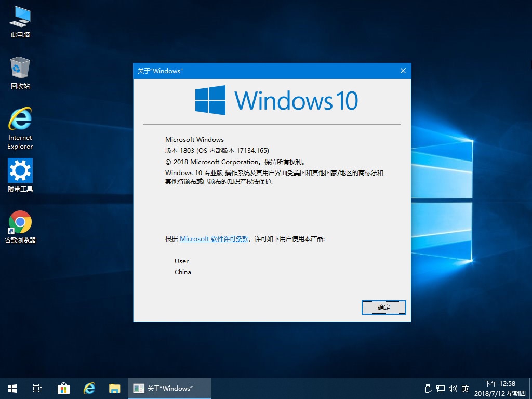Close the 关于"Windows" dialog

(403, 71)
